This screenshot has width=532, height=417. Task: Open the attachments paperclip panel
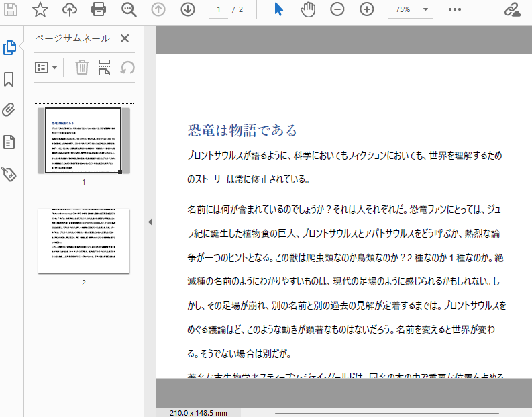coord(9,110)
